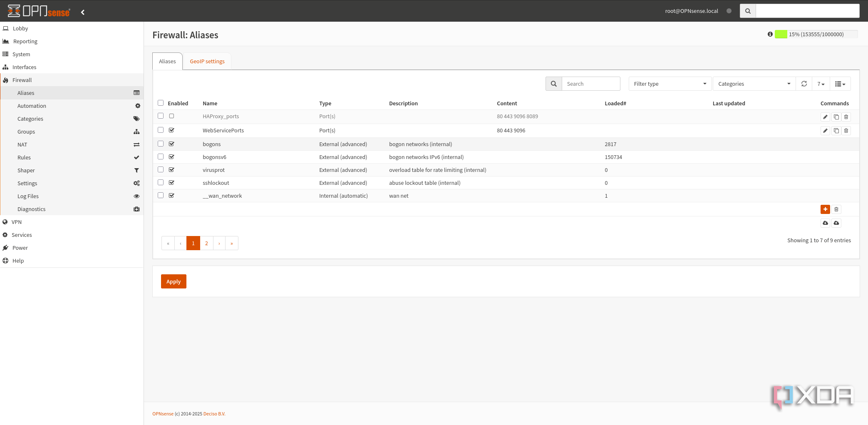Image resolution: width=868 pixels, height=425 pixels.
Task: Go to page 2 of aliases
Action: [x=206, y=243]
